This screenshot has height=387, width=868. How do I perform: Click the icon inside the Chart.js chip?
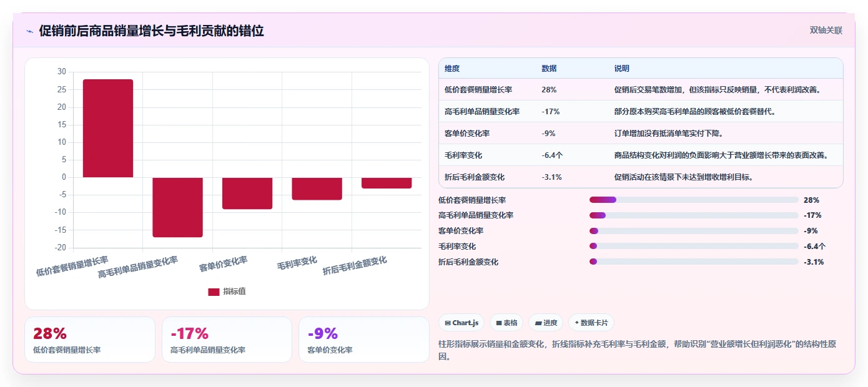point(448,323)
